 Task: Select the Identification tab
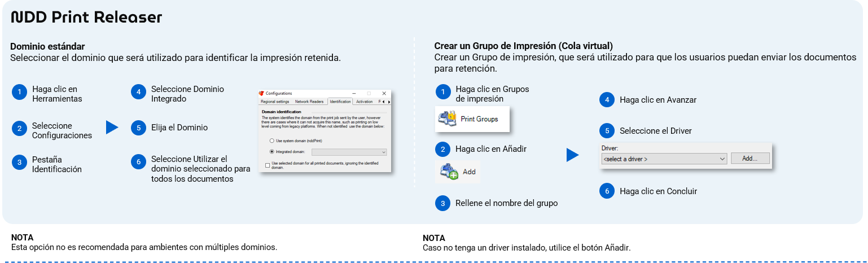point(340,102)
